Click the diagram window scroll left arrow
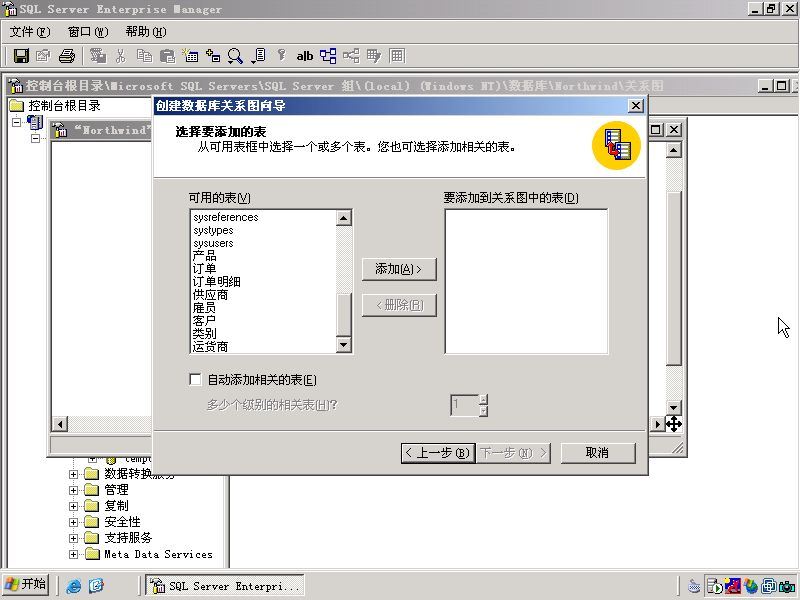 pos(60,424)
